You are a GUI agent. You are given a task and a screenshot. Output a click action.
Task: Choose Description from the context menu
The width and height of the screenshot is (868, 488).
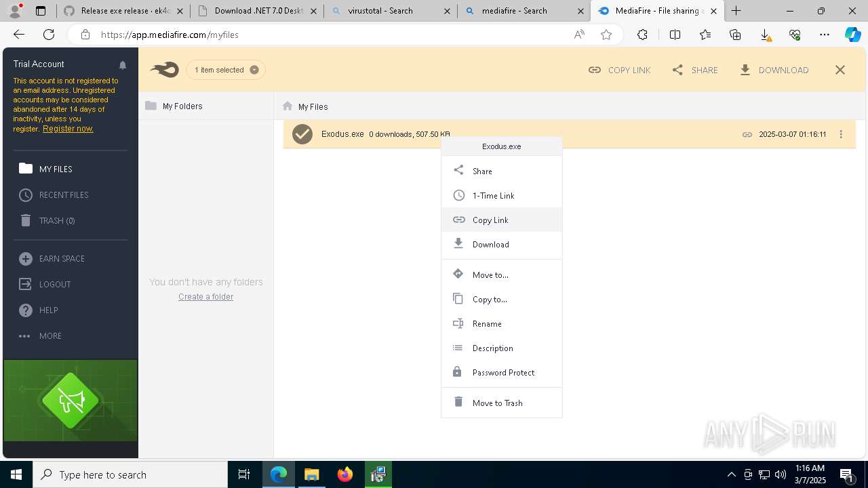point(502,348)
